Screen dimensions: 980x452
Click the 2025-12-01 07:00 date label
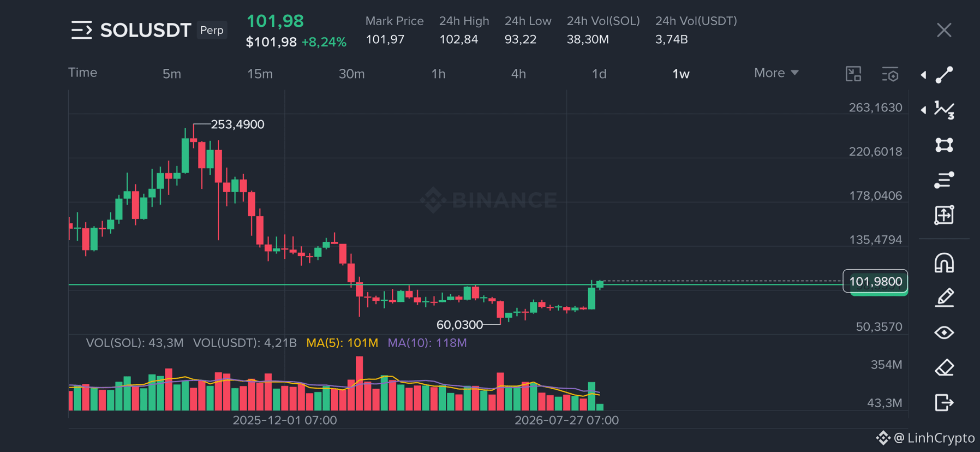click(x=285, y=420)
